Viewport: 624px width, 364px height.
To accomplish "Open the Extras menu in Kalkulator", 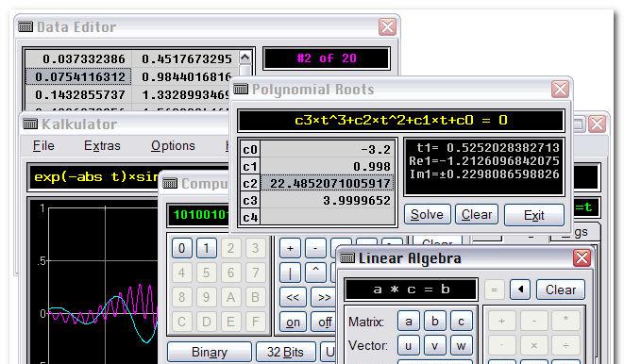I will 102,146.
